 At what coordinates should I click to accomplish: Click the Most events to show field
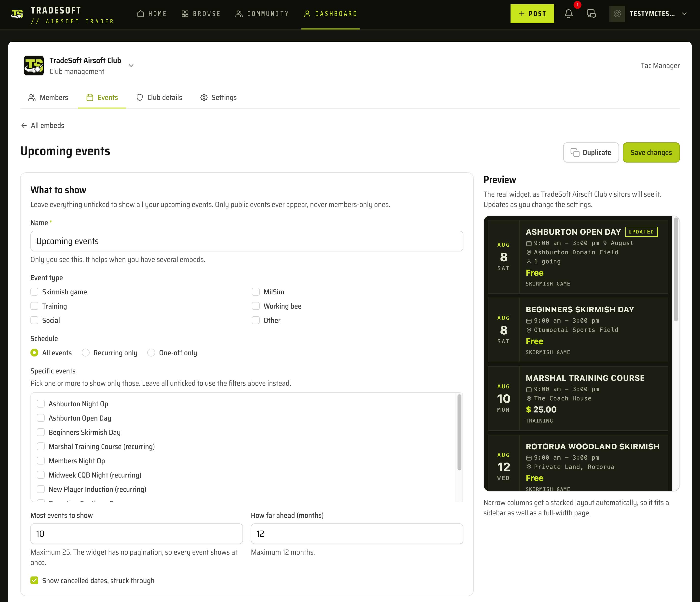(x=136, y=534)
